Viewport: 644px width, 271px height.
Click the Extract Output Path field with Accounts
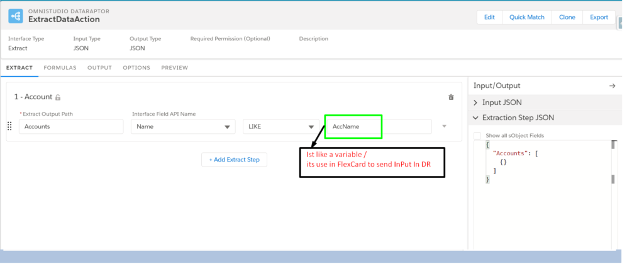[x=71, y=126]
